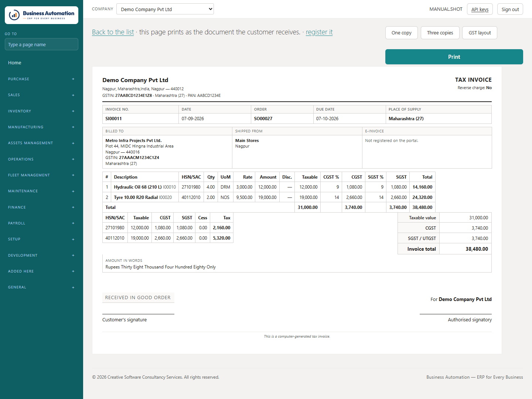This screenshot has width=532, height=399.
Task: Click the Authorised signatory label
Action: (x=470, y=320)
